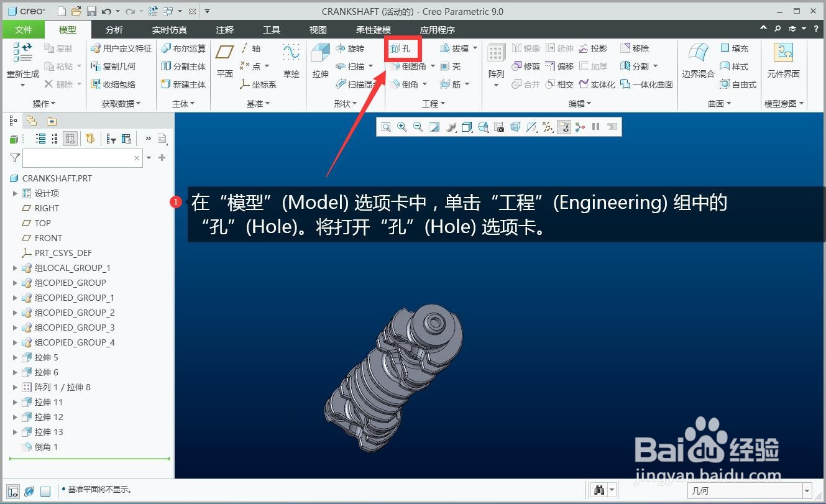
Task: Switch to the 视图 (View) tab
Action: point(318,30)
